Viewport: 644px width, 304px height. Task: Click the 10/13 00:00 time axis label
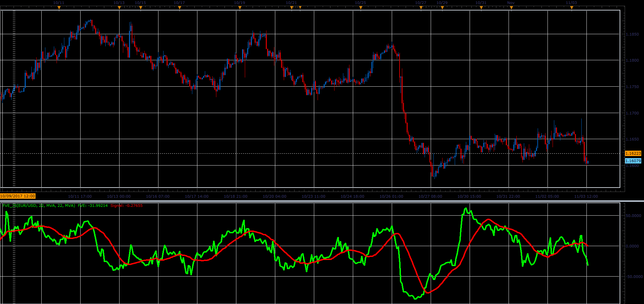[x=119, y=196]
